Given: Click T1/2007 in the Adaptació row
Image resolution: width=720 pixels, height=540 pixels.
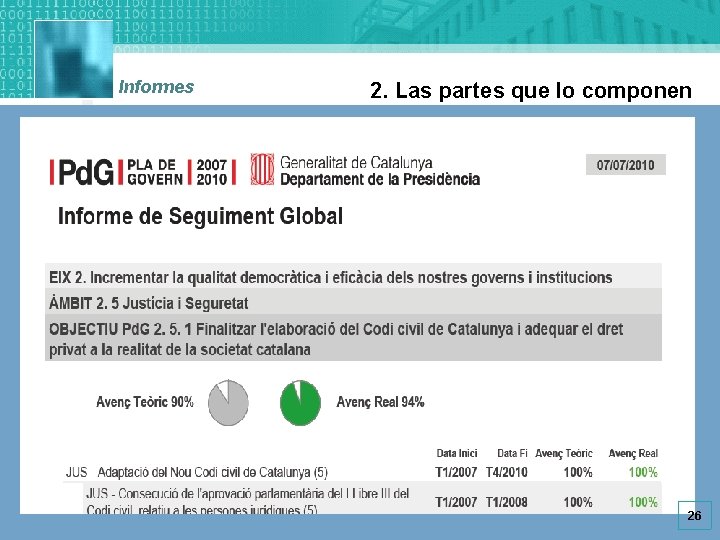Looking at the screenshot, I should pos(456,472).
